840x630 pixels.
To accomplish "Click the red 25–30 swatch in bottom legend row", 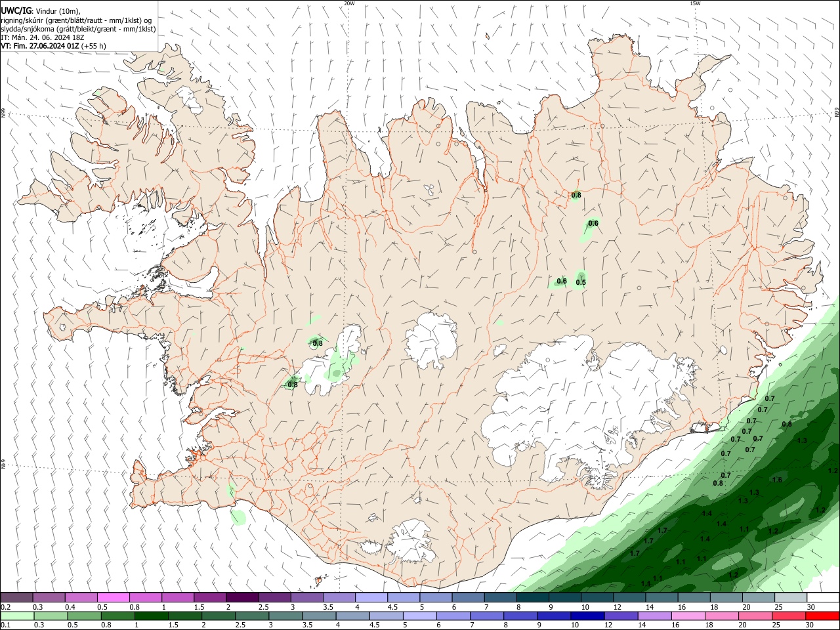I will pyautogui.click(x=789, y=616).
